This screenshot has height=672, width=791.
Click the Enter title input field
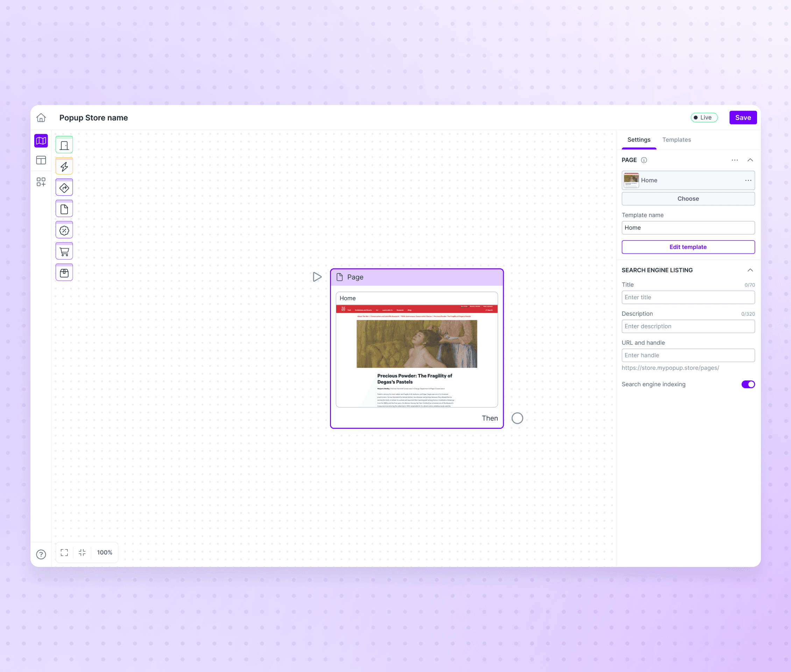point(688,297)
